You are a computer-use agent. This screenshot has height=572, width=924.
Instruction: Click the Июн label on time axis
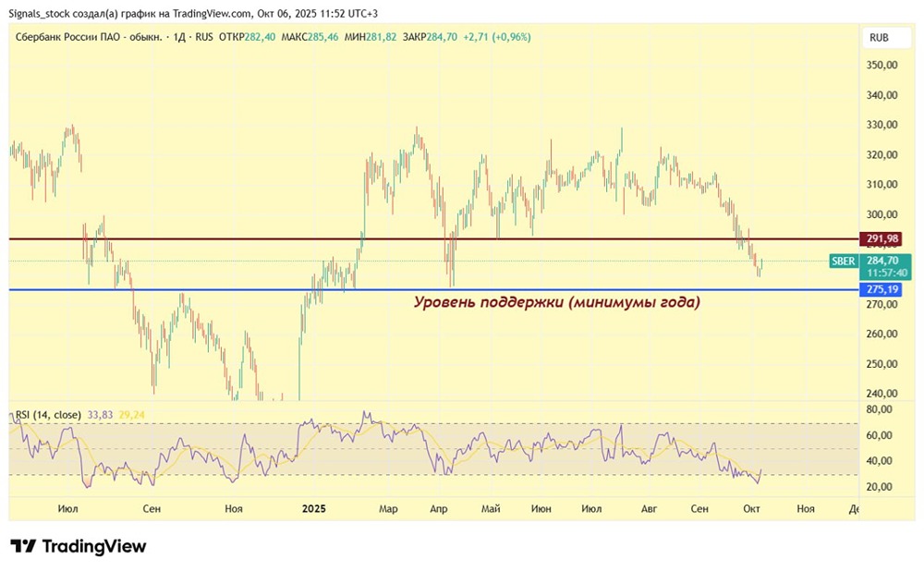tap(541, 508)
